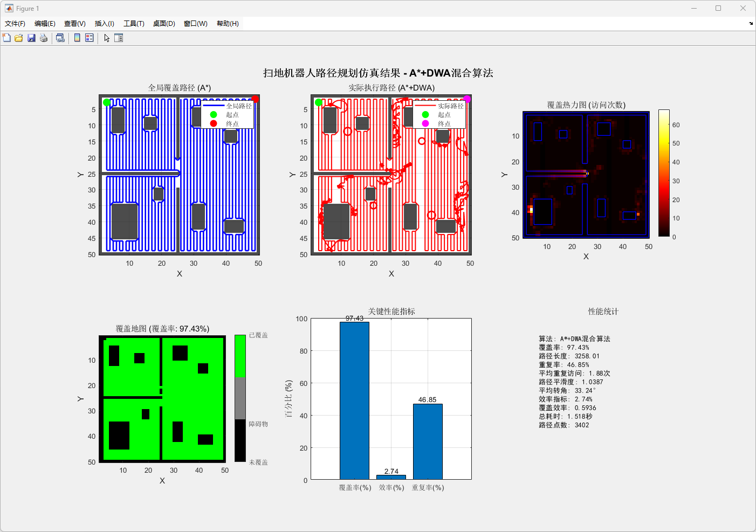Viewport: 756px width, 532px height.
Task: Select the legend box in 全局覆盖路径 plot
Action: coord(228,115)
